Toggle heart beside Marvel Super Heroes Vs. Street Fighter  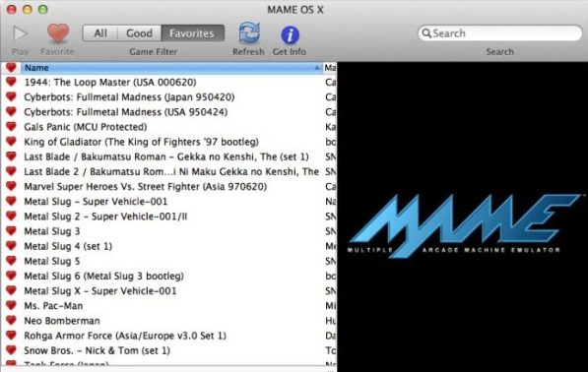click(11, 186)
